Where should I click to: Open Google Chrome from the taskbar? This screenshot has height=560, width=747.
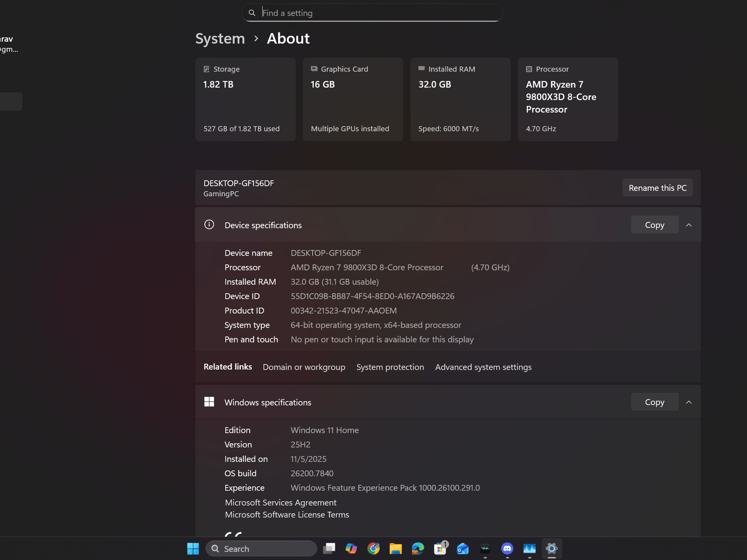tap(373, 549)
